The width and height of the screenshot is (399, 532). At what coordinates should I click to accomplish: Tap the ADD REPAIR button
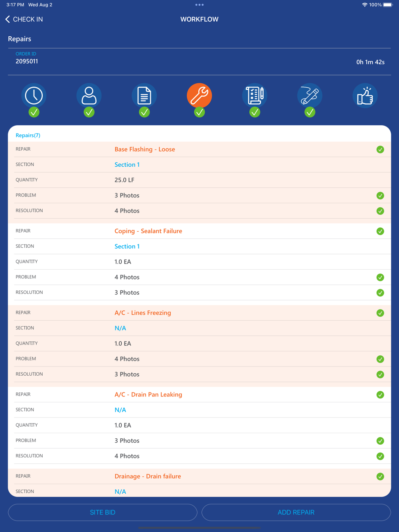[296, 512]
